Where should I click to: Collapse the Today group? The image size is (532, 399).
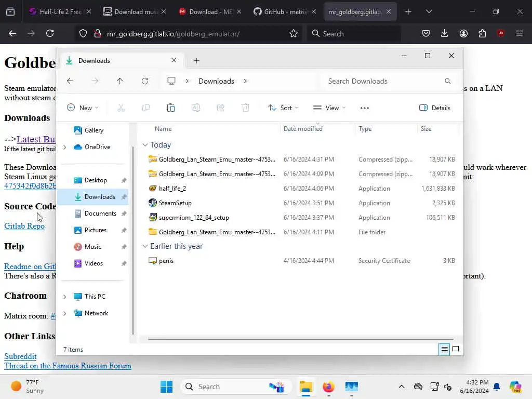pyautogui.click(x=145, y=145)
